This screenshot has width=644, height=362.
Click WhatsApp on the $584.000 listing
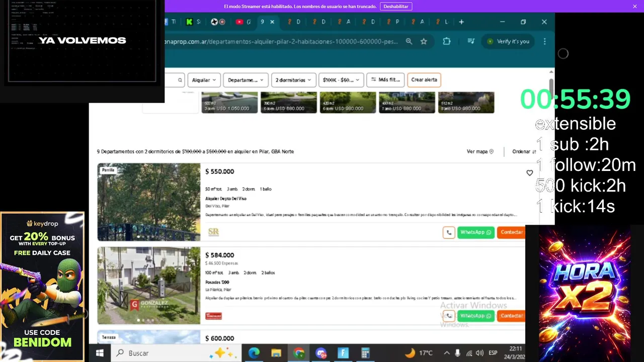[x=476, y=316]
